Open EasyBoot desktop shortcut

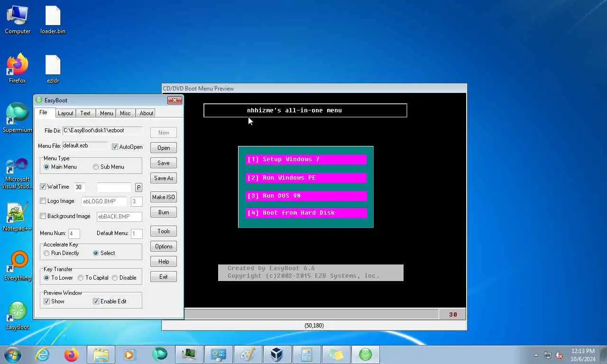[x=18, y=316]
